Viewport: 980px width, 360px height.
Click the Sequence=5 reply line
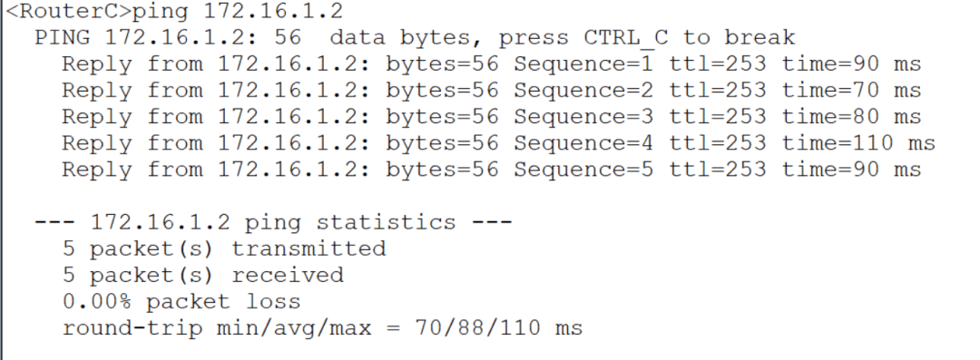(491, 170)
